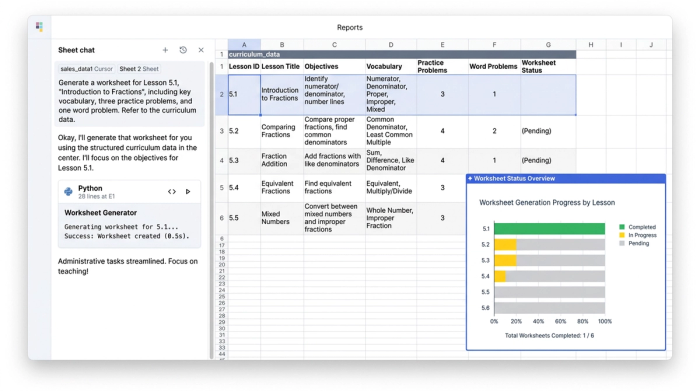This screenshot has height=391, width=700.
Task: Open chat history clock icon
Action: click(183, 50)
